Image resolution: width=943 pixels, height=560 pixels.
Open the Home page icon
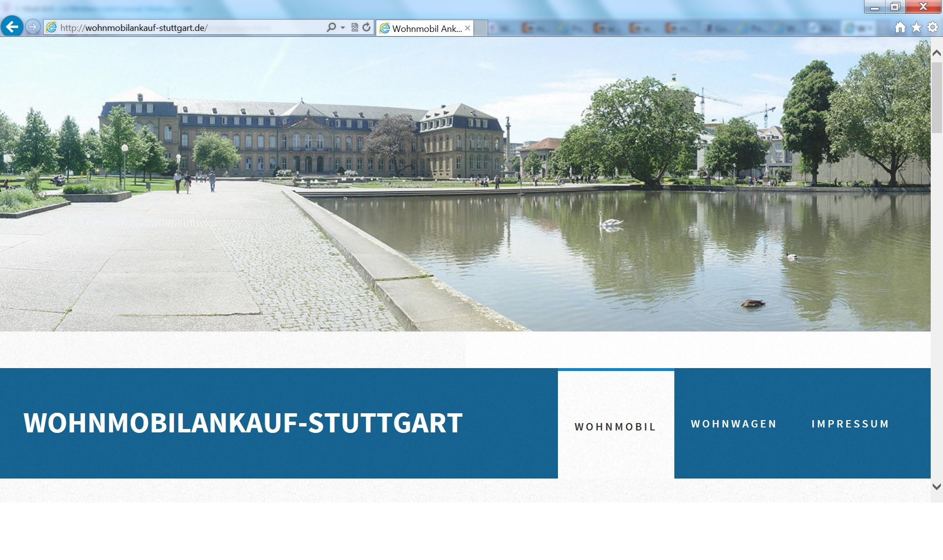tap(900, 27)
